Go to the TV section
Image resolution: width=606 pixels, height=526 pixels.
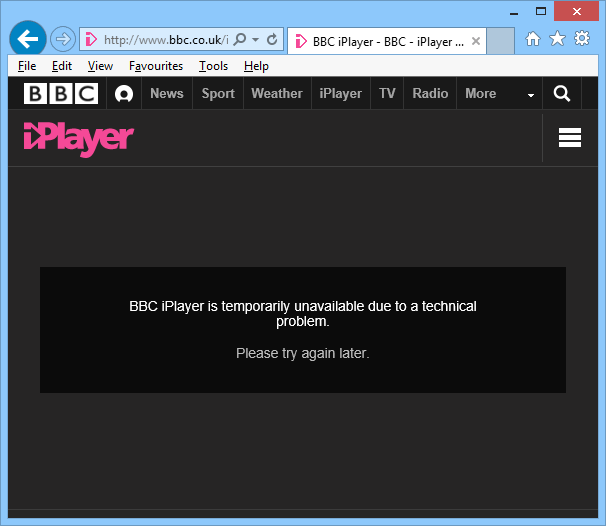coord(387,94)
